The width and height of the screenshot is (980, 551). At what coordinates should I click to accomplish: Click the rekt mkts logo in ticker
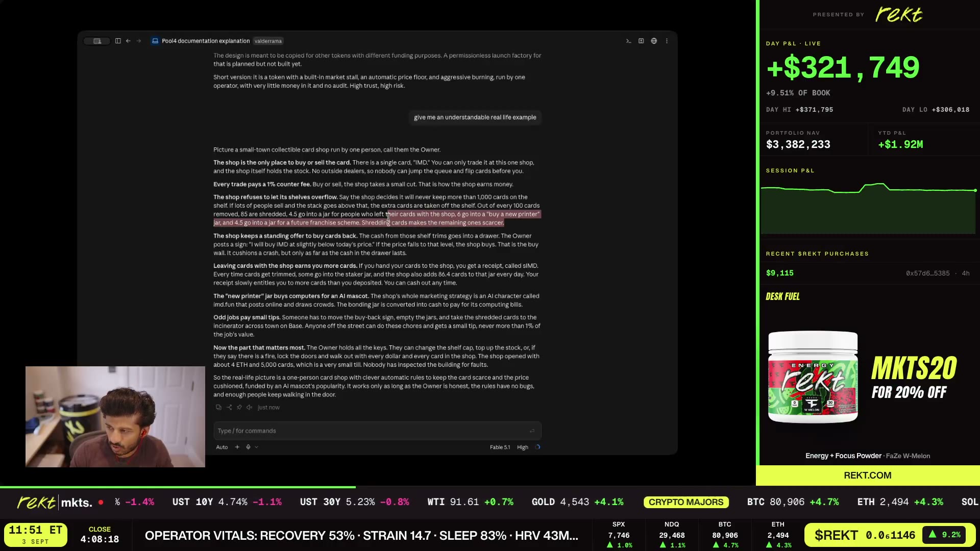click(55, 503)
